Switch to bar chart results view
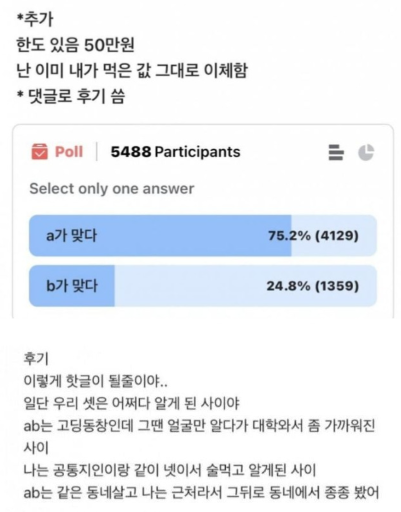Screen dimensions: 401x512 click(336, 152)
